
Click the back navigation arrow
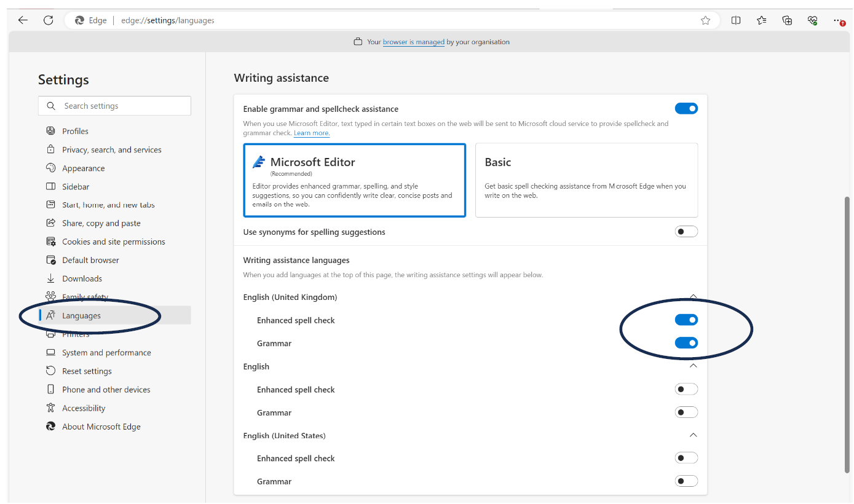point(23,20)
